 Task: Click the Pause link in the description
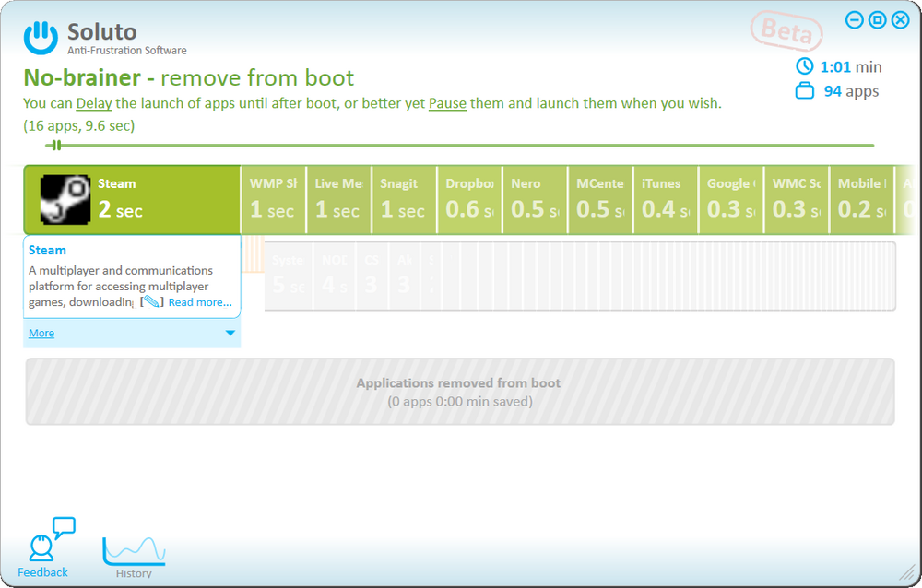click(x=447, y=103)
